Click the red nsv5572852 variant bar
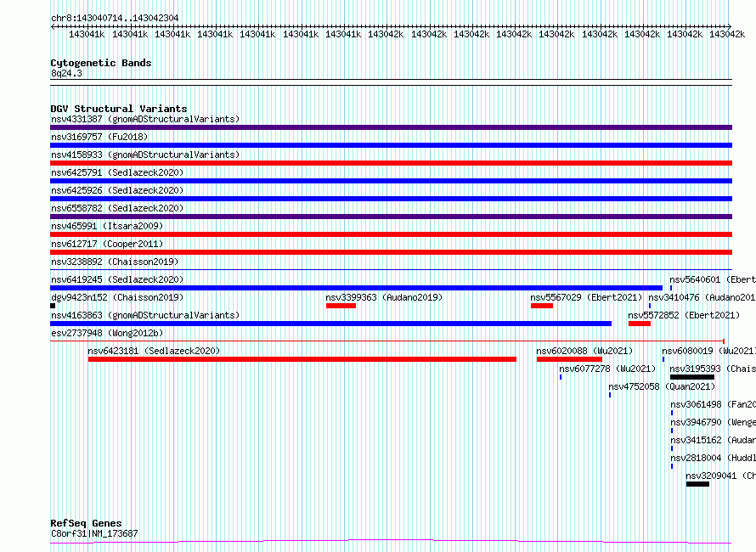 point(639,324)
